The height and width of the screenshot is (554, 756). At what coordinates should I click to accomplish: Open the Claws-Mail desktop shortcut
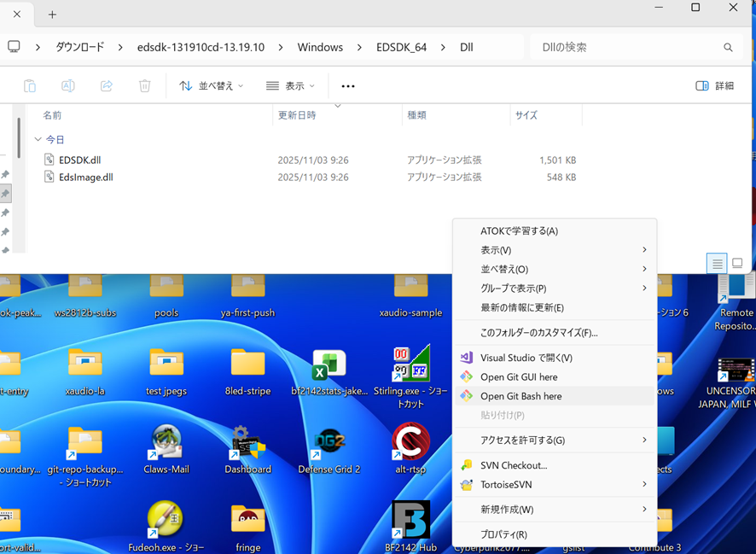tap(166, 444)
